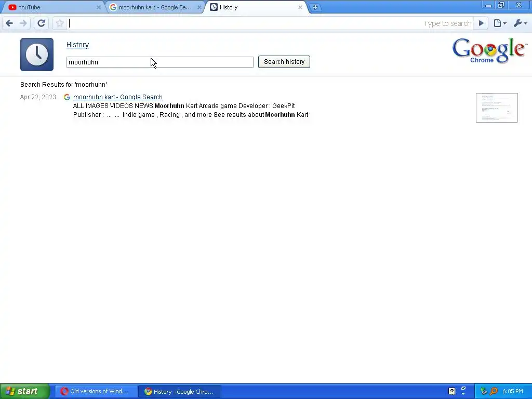Viewport: 532px width, 399px height.
Task: Click the Apr 22, 2023 date text
Action: coord(38,97)
